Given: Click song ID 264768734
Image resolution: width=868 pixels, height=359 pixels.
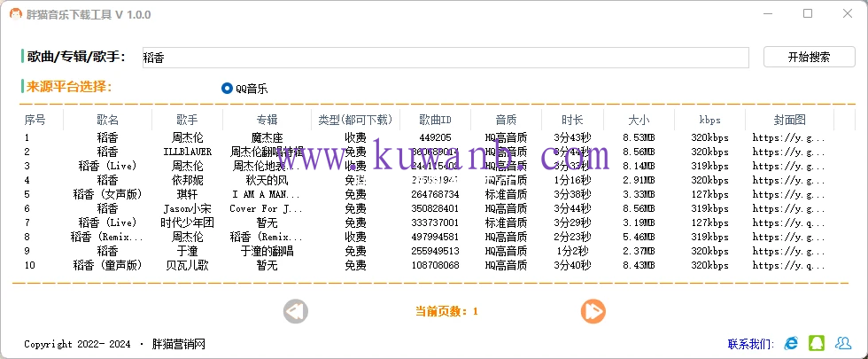Looking at the screenshot, I should (435, 194).
